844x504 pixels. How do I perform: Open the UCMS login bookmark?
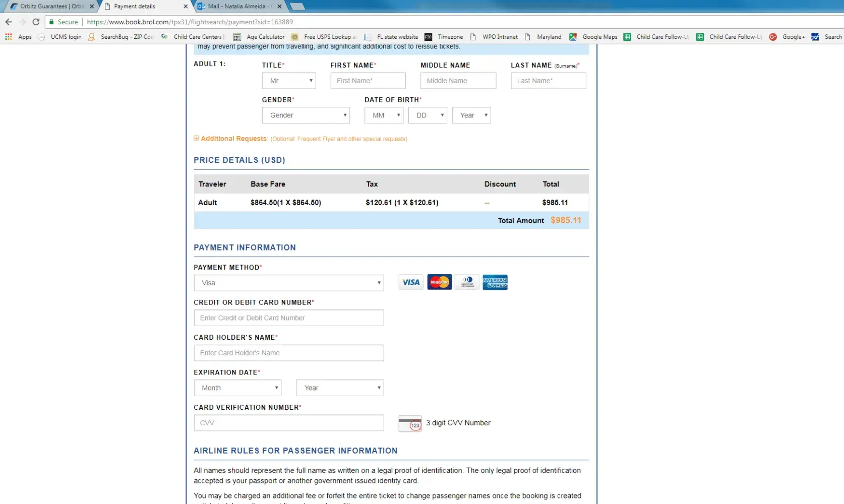point(59,37)
